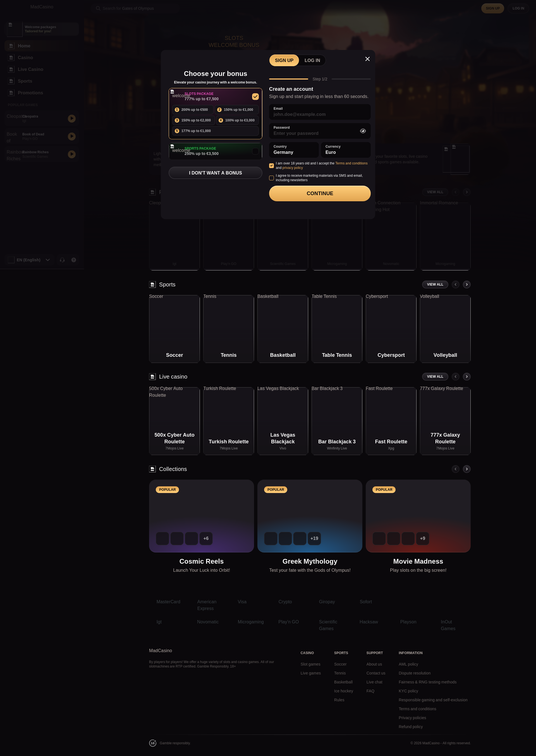Open Home in the sidebar menu
The height and width of the screenshot is (756, 536).
point(42,46)
